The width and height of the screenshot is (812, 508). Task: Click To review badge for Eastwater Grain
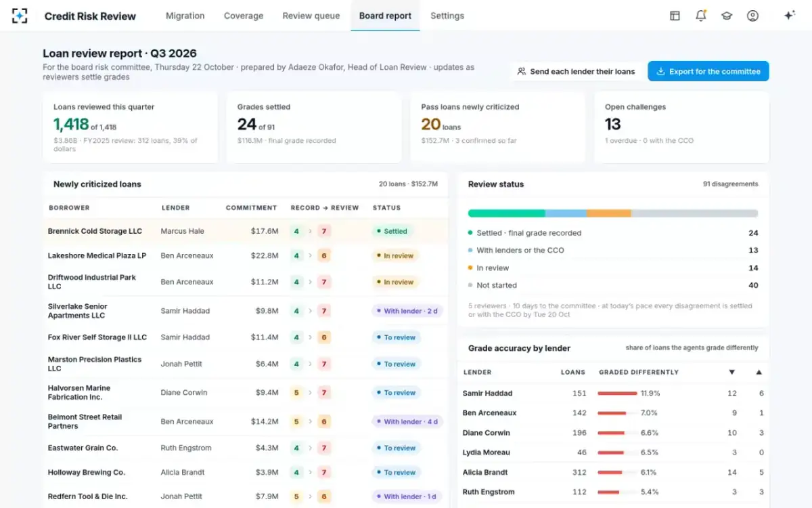click(396, 448)
